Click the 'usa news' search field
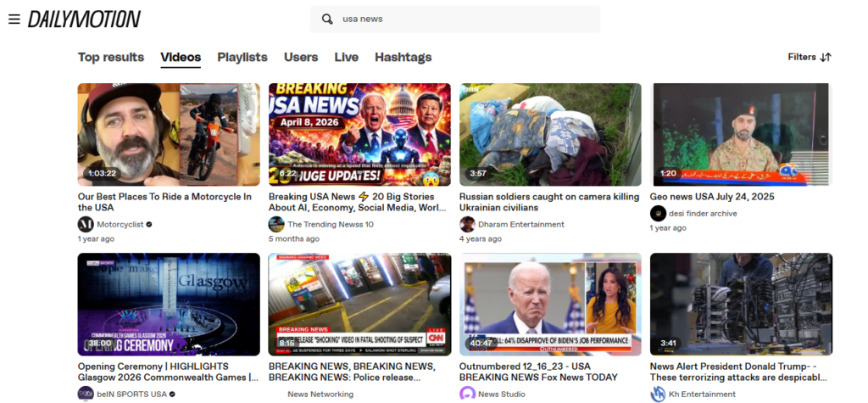Viewport: 868px width, 403px height. point(455,19)
